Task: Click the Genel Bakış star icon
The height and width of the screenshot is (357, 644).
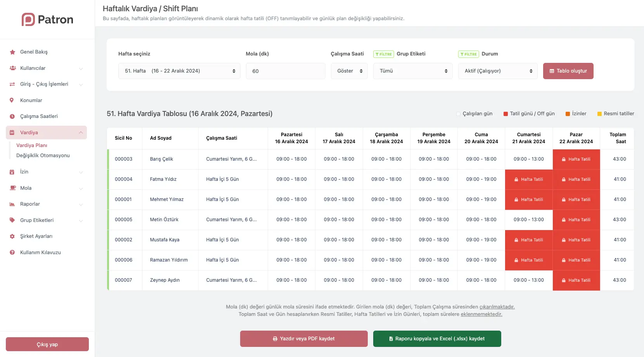Action: coord(12,52)
